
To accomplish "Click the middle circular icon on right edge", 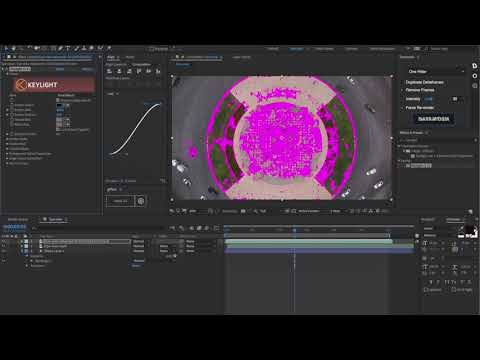I will pos(475,76).
